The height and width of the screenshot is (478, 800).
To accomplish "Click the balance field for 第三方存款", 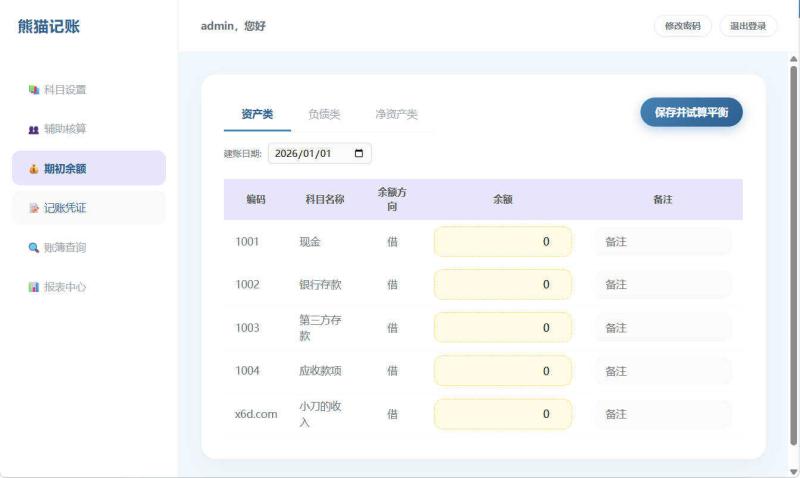I will point(503,328).
